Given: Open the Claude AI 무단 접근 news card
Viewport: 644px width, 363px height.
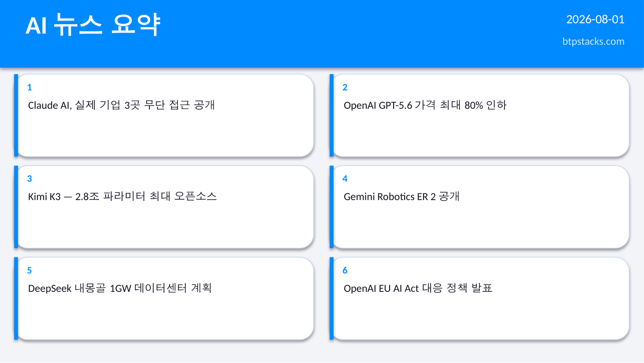Looking at the screenshot, I should pos(164,115).
